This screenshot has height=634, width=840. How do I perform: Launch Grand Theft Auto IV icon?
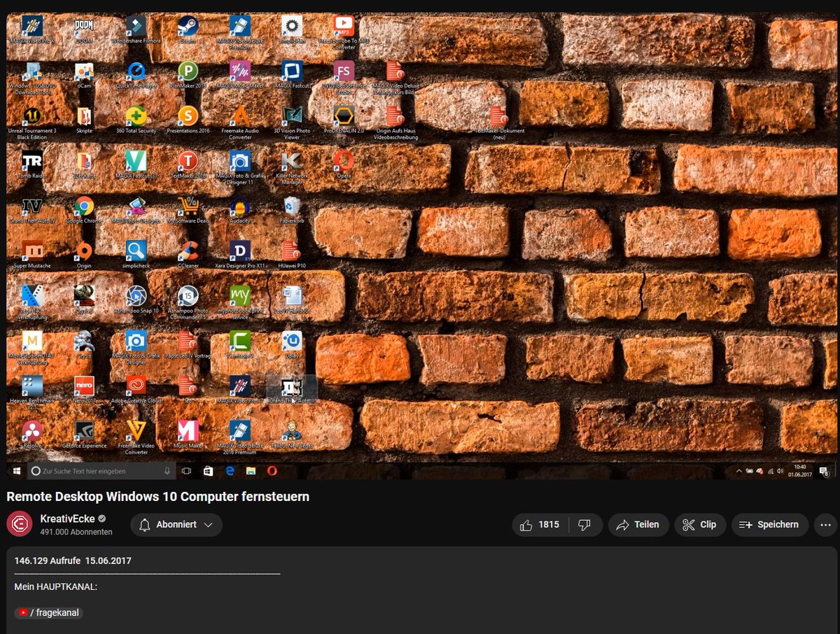(x=32, y=210)
